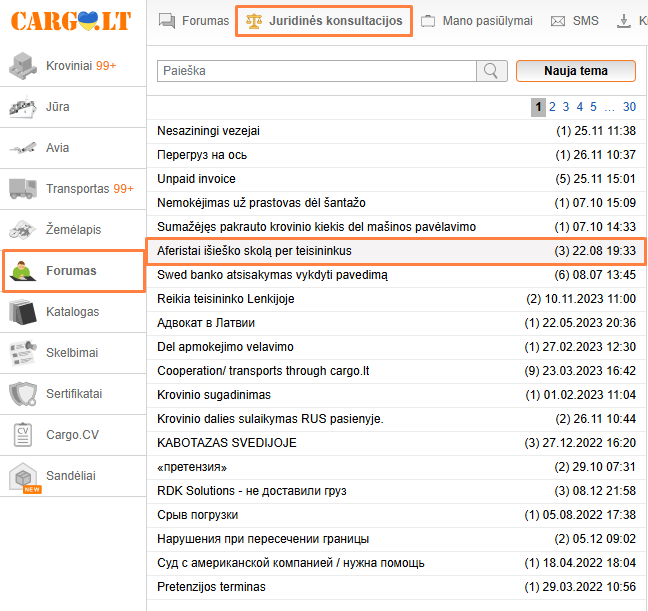Screen dimensions: 648x611
Task: Open the Avia airplane icon
Action: [x=23, y=148]
